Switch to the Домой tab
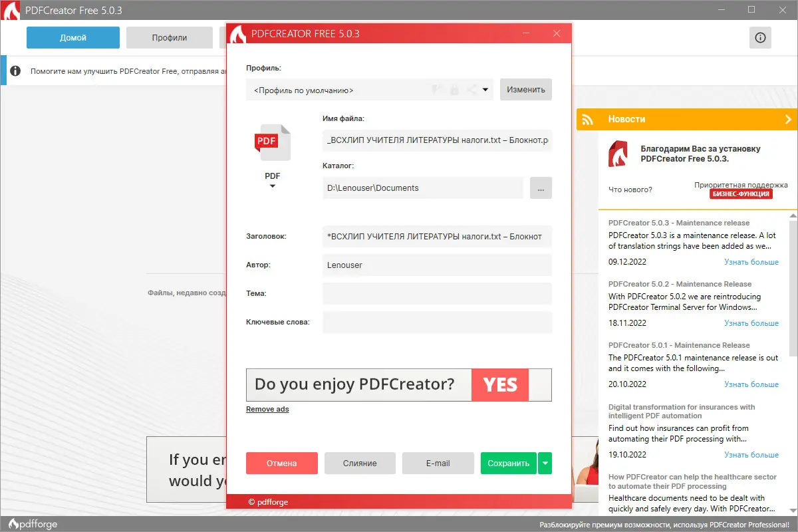Viewport: 798px width, 532px height. [x=73, y=38]
